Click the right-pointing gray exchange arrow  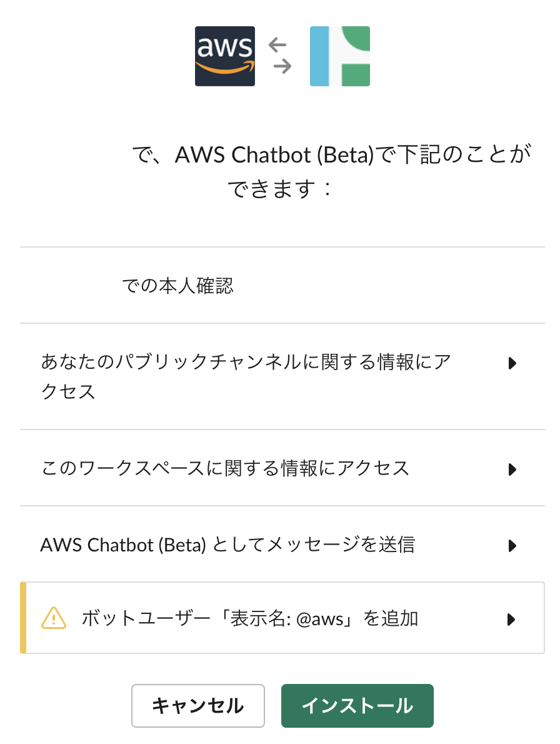pyautogui.click(x=282, y=66)
